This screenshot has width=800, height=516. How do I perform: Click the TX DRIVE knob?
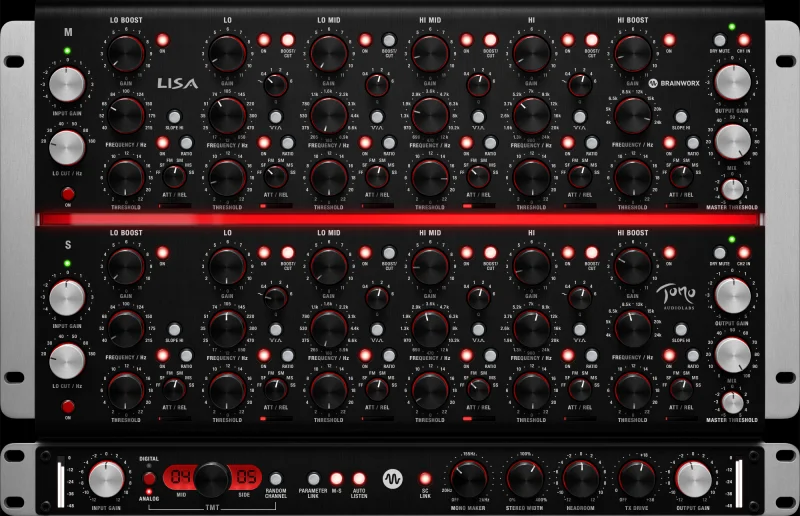click(x=637, y=479)
